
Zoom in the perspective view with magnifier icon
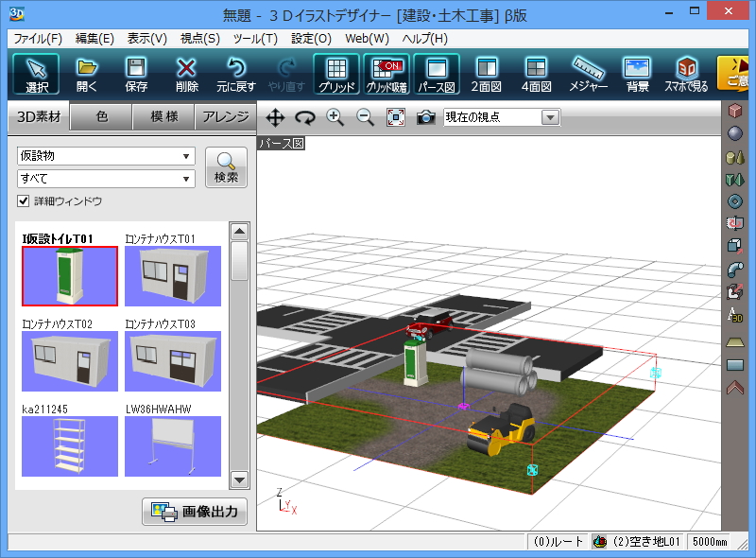click(x=335, y=117)
